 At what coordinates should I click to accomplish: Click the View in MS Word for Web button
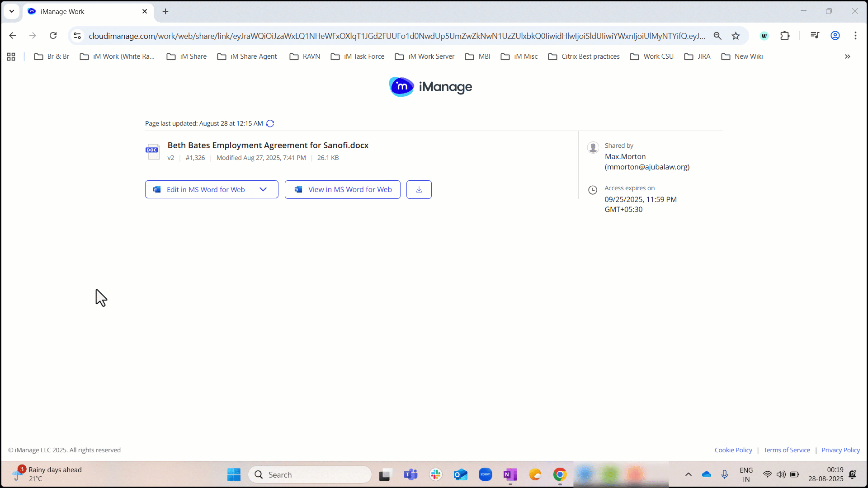point(342,189)
